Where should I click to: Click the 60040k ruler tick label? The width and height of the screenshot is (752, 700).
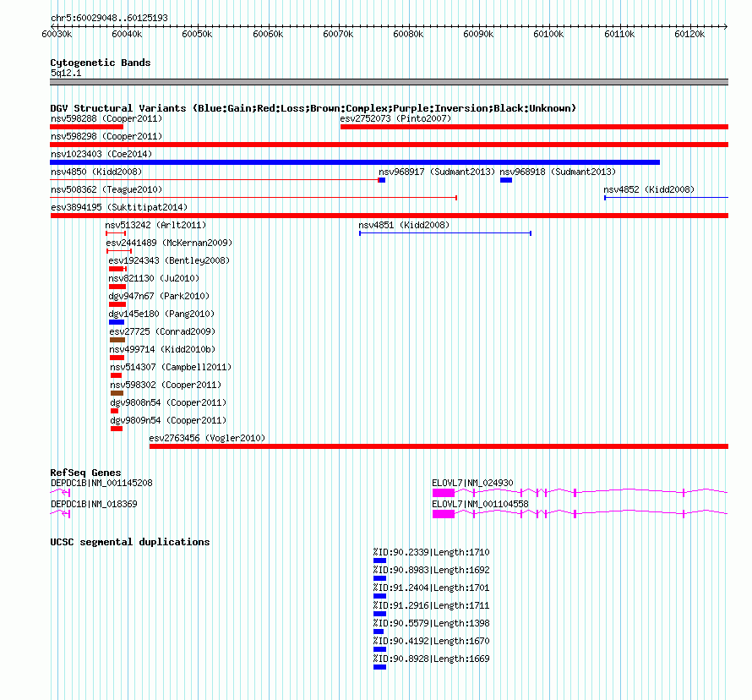127,34
